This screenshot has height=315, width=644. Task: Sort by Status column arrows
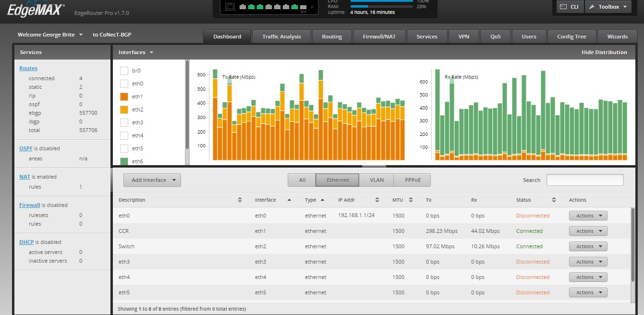(554, 200)
